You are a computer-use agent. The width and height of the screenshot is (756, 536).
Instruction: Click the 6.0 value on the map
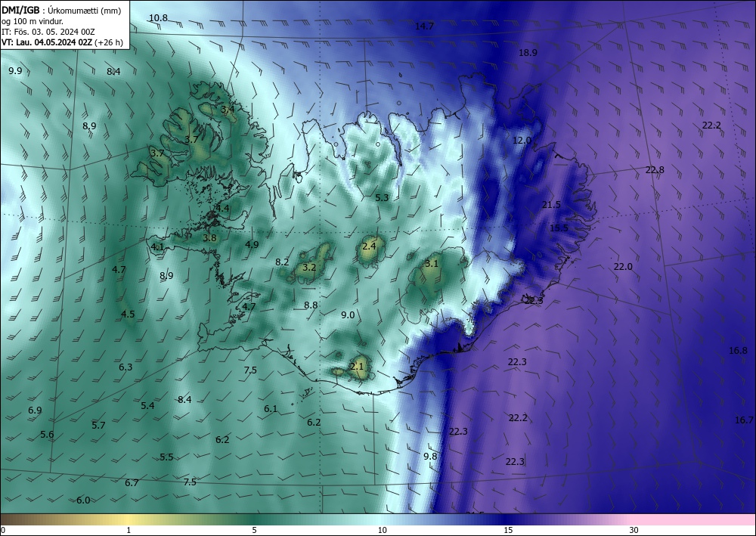pyautogui.click(x=83, y=500)
